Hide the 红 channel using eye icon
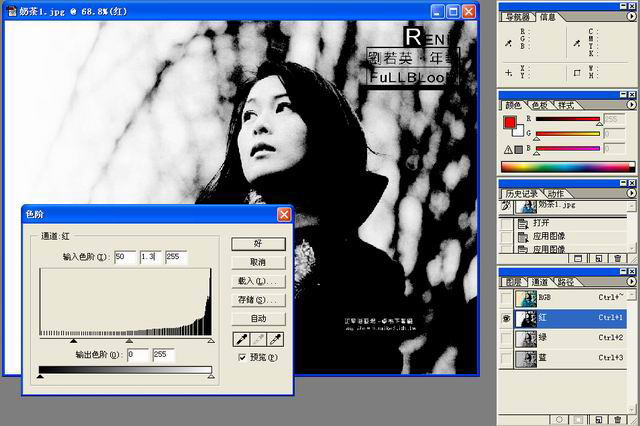 click(507, 318)
